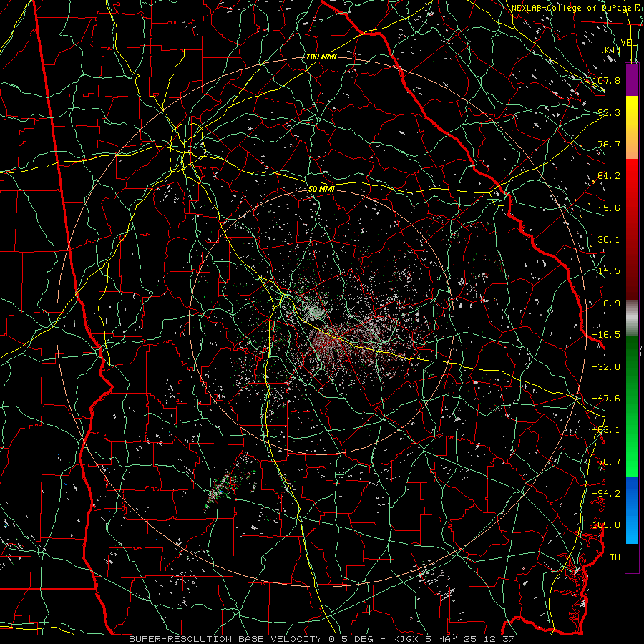Click the 92.3 legend value
The image size is (644, 644).
click(609, 112)
